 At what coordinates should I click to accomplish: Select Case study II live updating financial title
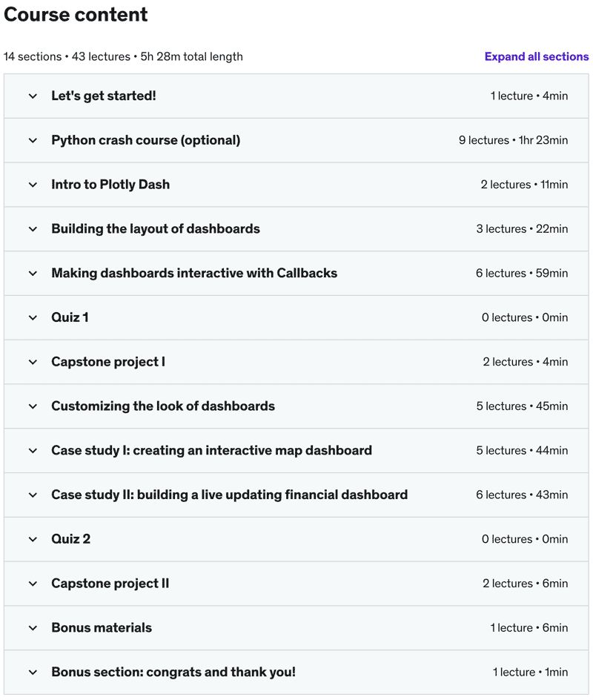point(229,495)
